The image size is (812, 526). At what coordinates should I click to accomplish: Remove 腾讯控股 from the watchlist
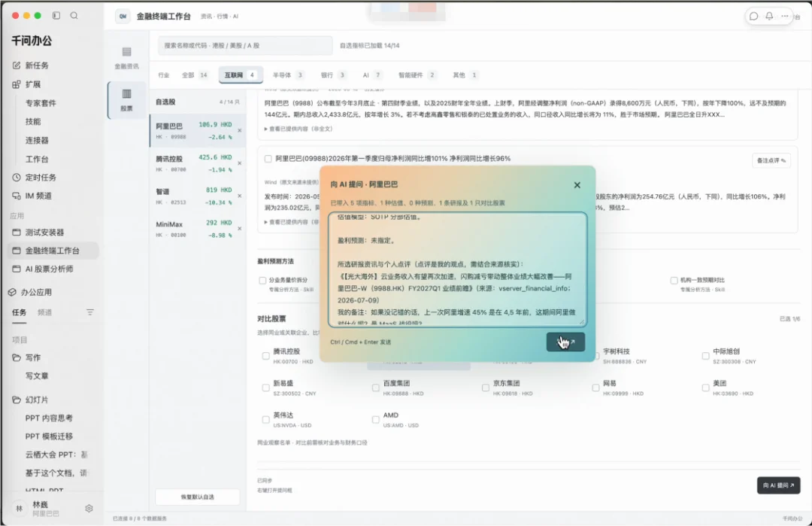point(239,163)
